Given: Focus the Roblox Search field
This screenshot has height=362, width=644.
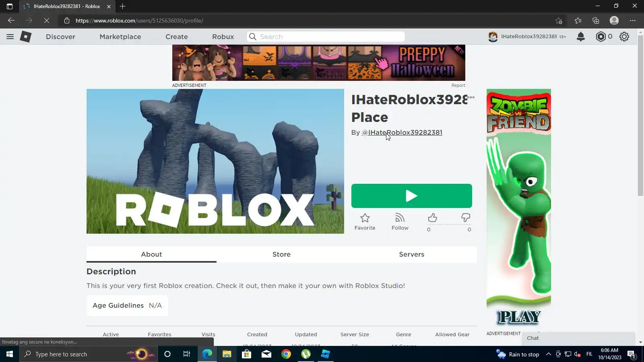Looking at the screenshot, I should (x=326, y=37).
